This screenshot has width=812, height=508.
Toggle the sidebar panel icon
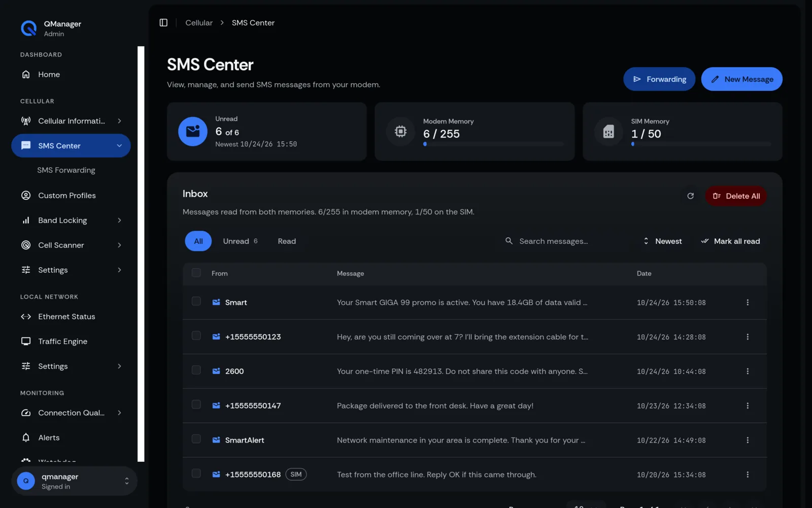click(x=163, y=23)
